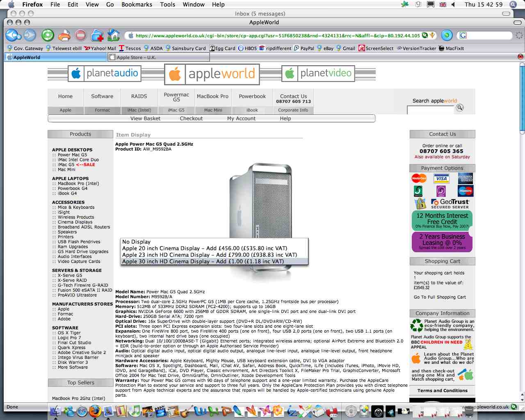Open the Firefox application menu
This screenshot has height=420, width=525.
32,5
